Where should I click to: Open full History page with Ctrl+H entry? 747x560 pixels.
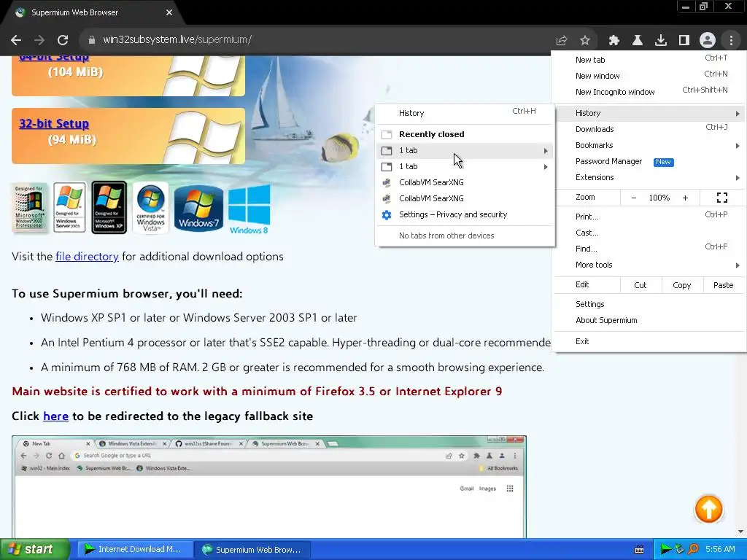[465, 113]
